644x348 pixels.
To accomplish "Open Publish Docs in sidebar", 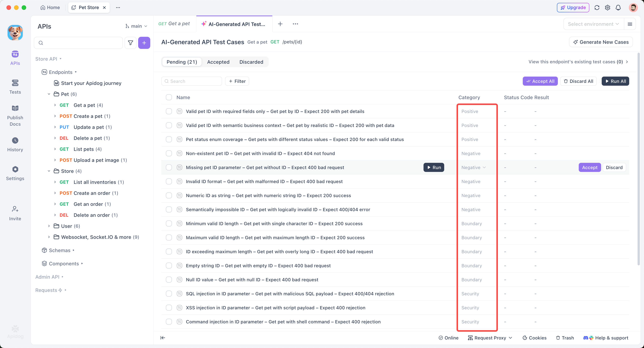I will pyautogui.click(x=15, y=115).
